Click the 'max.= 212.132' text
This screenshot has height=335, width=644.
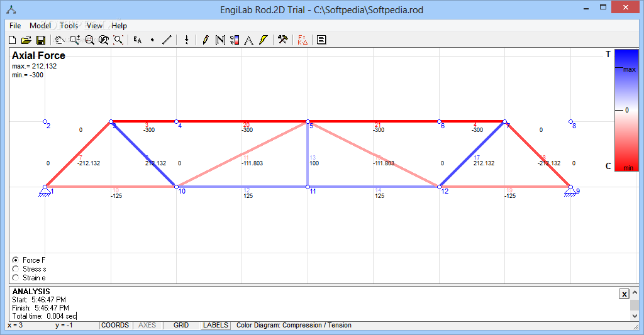(x=35, y=66)
